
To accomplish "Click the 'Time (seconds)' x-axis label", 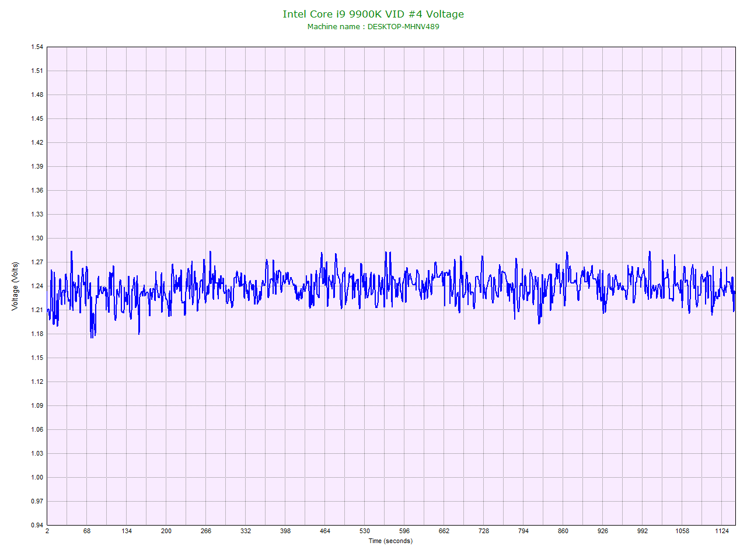I will pyautogui.click(x=390, y=541).
